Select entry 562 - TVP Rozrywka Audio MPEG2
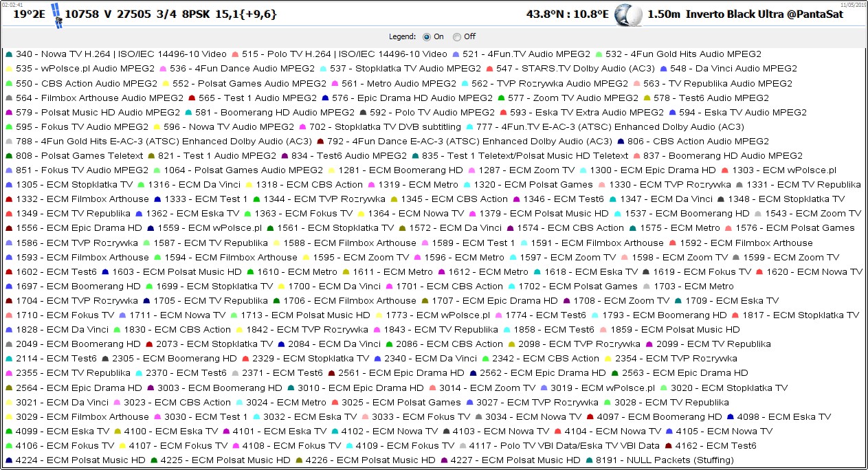The height and width of the screenshot is (470, 868). click(550, 83)
